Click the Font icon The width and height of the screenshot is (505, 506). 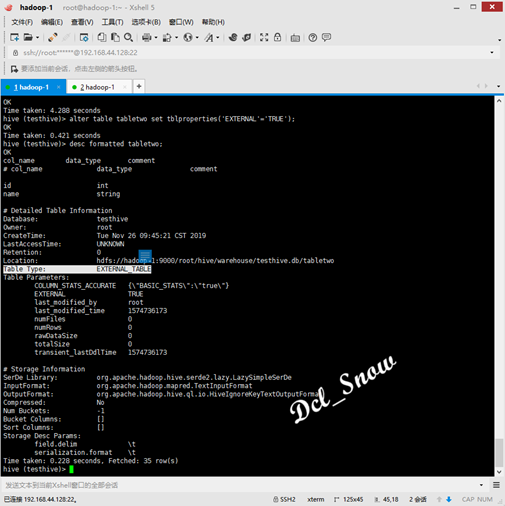pos(209,37)
